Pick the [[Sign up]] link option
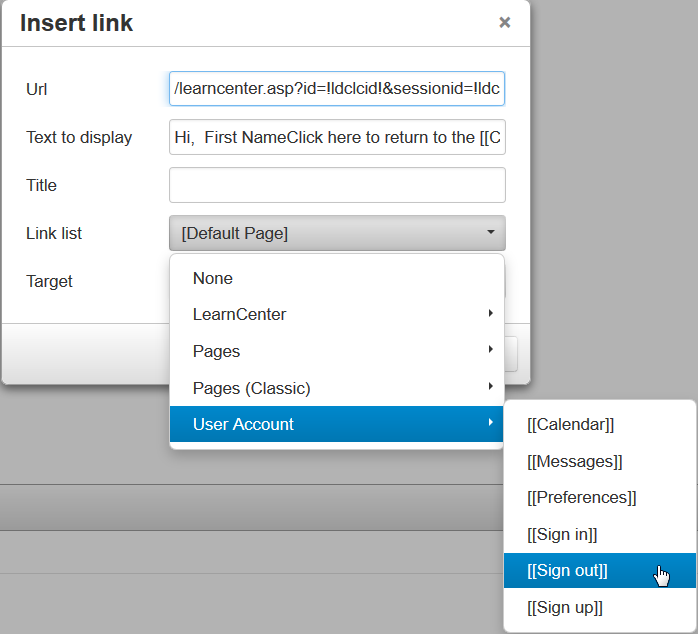This screenshot has height=634, width=698. pyautogui.click(x=565, y=607)
